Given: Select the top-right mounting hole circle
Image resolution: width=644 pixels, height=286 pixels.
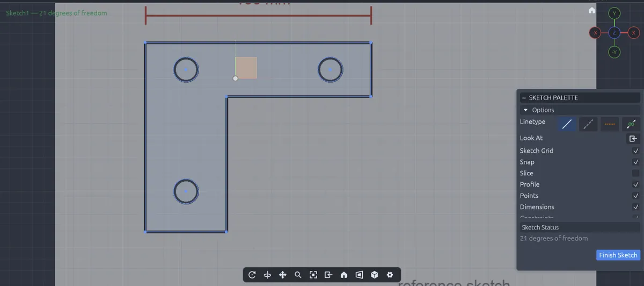Looking at the screenshot, I should coord(331,69).
